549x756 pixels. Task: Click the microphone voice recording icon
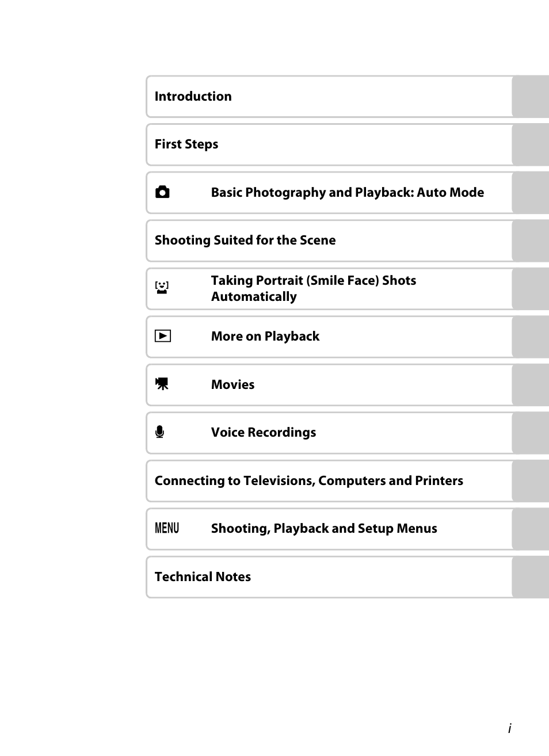point(160,432)
